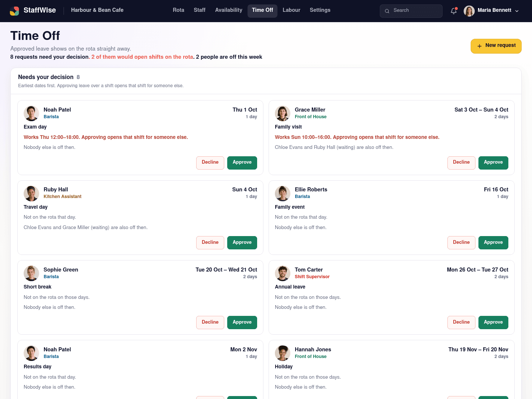Screen dimensions: 532x399
Task: Decline Tom Carter's Annual leave request
Action: point(461,323)
